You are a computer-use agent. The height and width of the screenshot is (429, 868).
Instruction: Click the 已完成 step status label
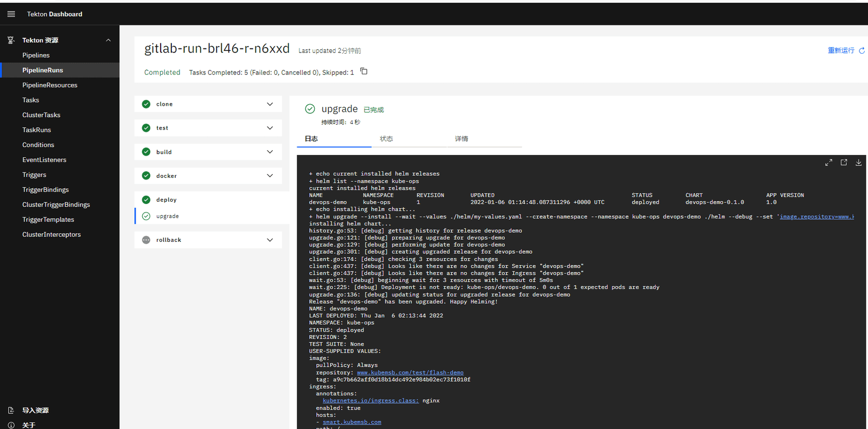[x=374, y=110]
